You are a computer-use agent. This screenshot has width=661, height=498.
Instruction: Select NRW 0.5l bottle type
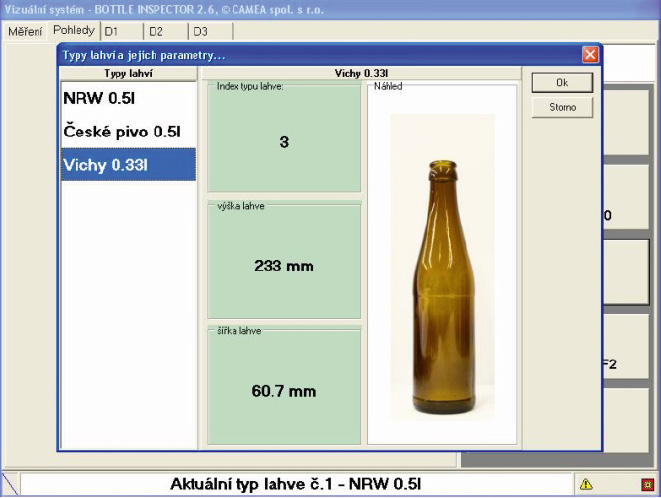tap(128, 98)
